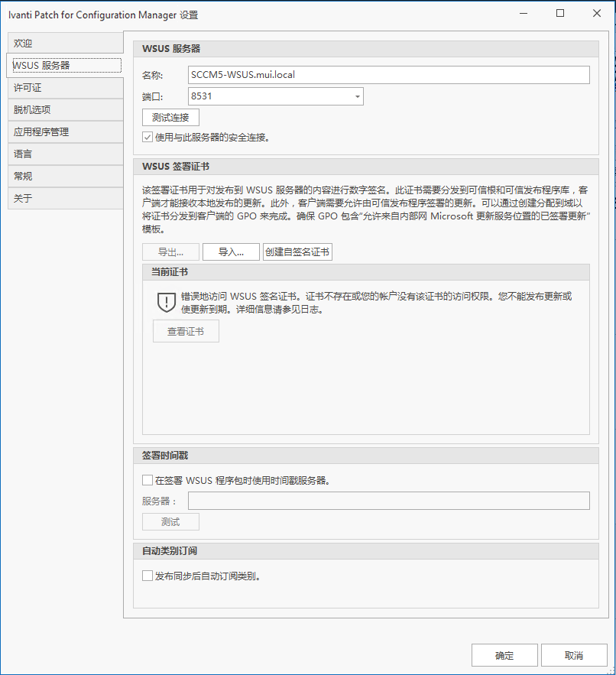Open the 脱机选项 tab
The width and height of the screenshot is (616, 675).
(66, 110)
